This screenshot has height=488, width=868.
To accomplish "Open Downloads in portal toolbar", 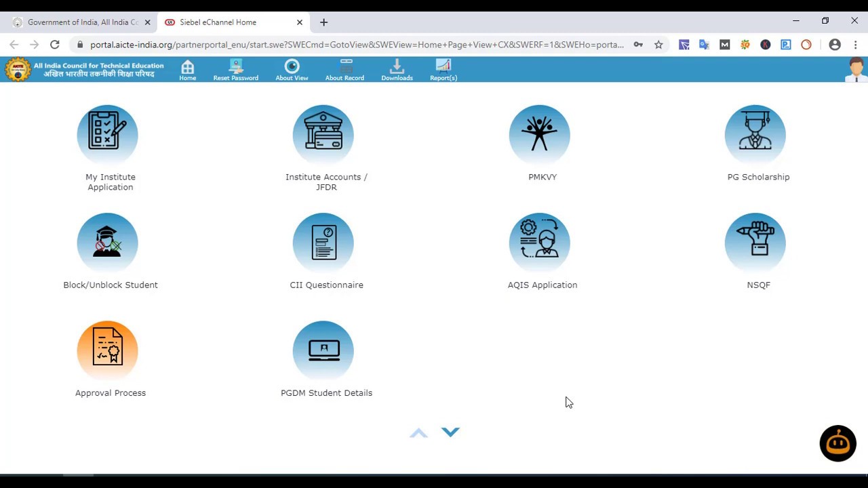I will pos(397,70).
